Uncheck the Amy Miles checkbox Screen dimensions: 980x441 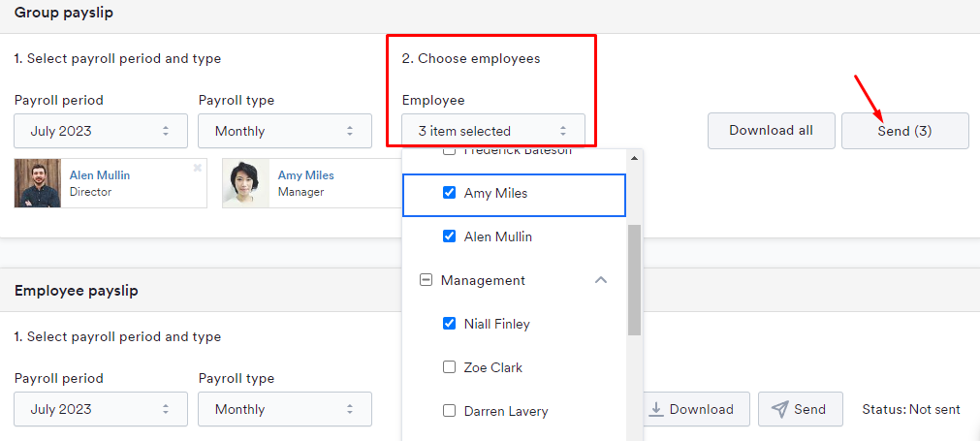[449, 193]
